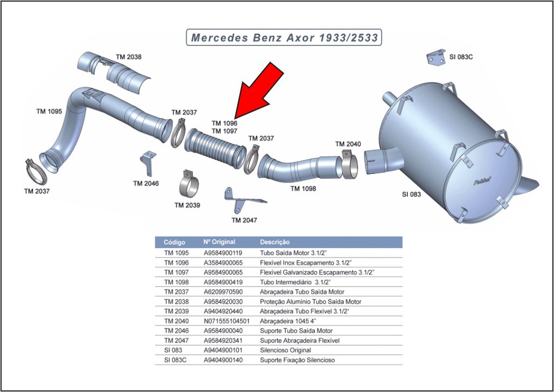This screenshot has width=554, height=392.
Task: Select the TM 1098 intermediate pipe drawing
Action: pos(300,168)
